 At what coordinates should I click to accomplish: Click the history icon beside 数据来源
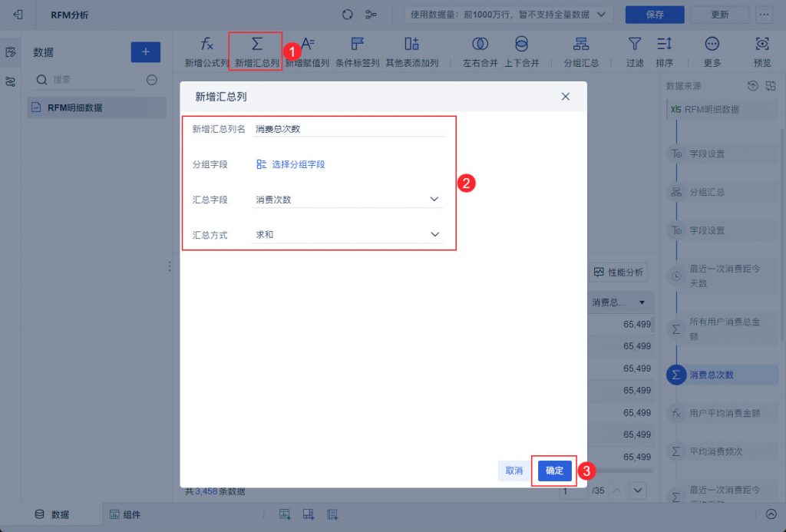pyautogui.click(x=752, y=86)
